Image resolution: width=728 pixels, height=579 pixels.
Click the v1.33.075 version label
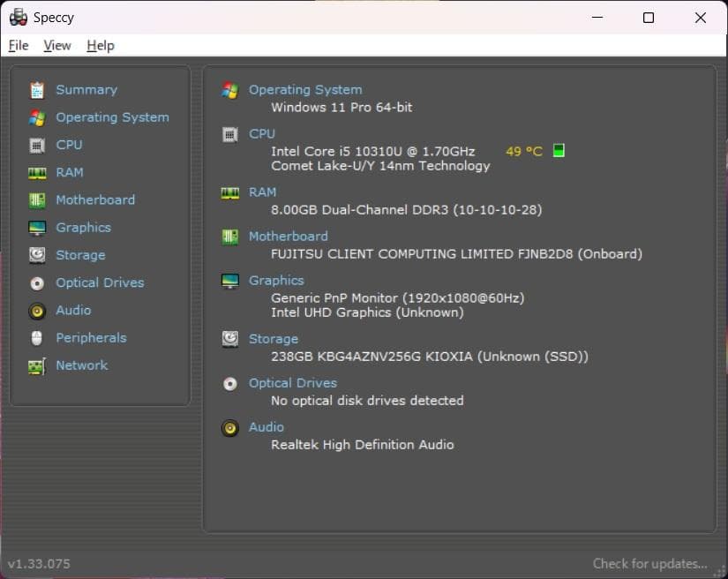38,563
